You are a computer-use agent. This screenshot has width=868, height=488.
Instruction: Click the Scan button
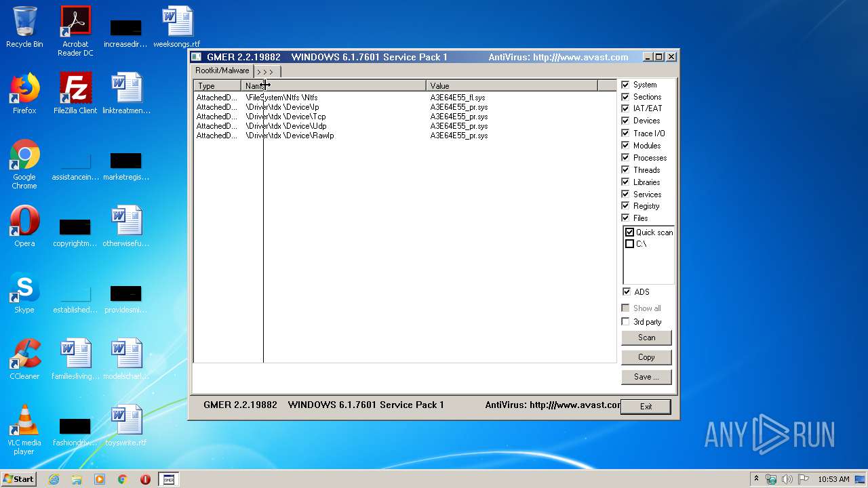click(646, 338)
